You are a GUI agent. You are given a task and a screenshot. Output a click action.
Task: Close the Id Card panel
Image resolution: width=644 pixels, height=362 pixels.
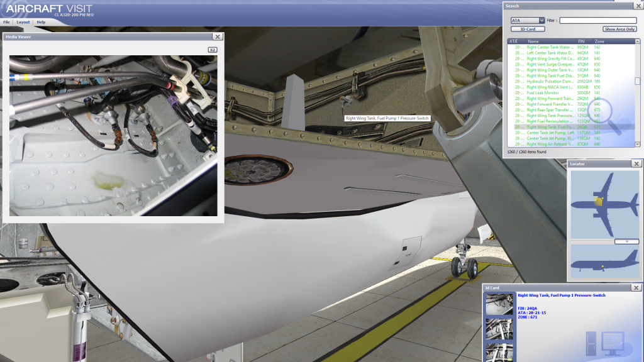[x=636, y=288]
